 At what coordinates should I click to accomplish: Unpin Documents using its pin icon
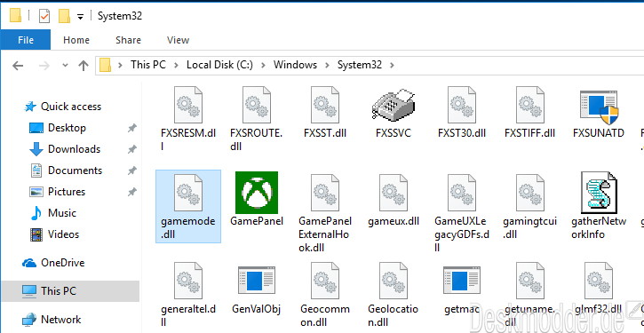pyautogui.click(x=131, y=170)
